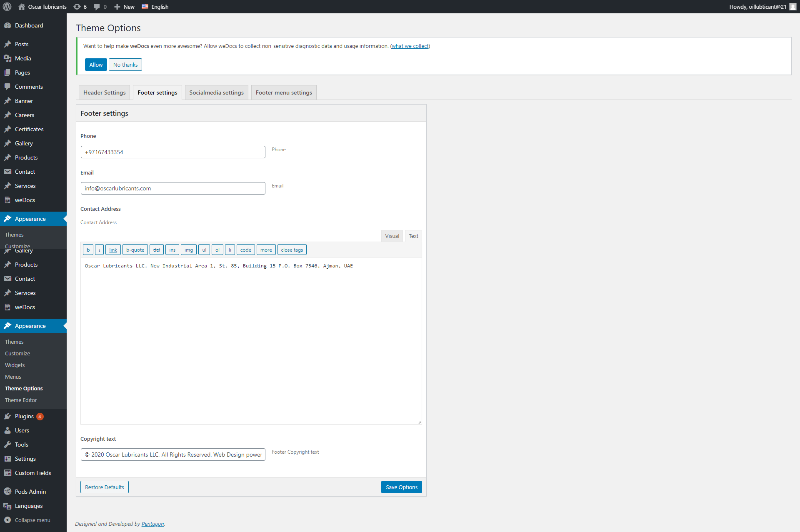Image resolution: width=800 pixels, height=532 pixels.
Task: Click the Comments bubble icon in sidebar
Action: pyautogui.click(x=7, y=87)
